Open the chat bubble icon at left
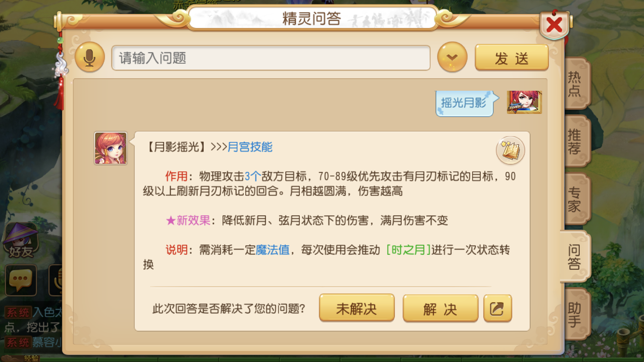The height and width of the screenshot is (362, 644). click(21, 280)
